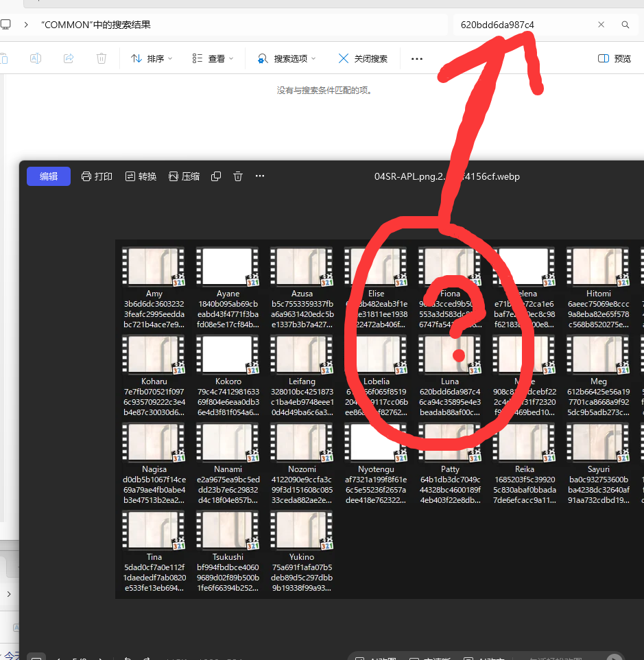The width and height of the screenshot is (644, 660).
Task: Click 转换 convert in the image viewer
Action: click(141, 176)
